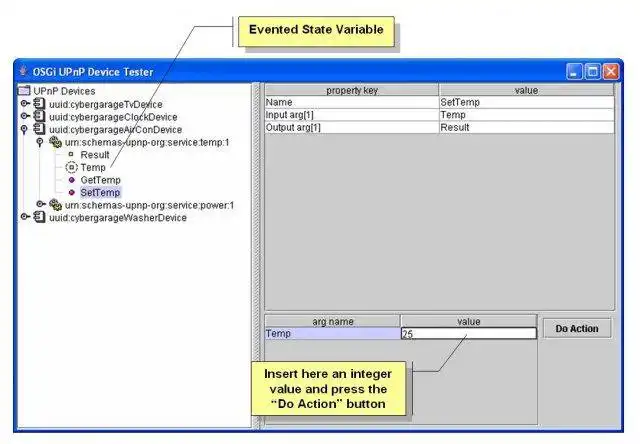640x444 pixels.
Task: Select urn:schemas-upnp-org:service:temp:1
Action: [x=147, y=142]
